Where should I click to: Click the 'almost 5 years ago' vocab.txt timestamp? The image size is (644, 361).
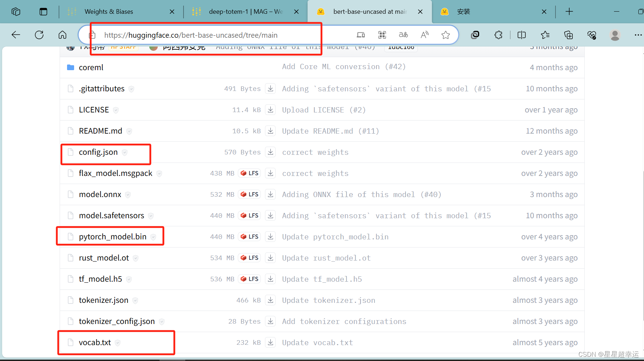point(545,342)
